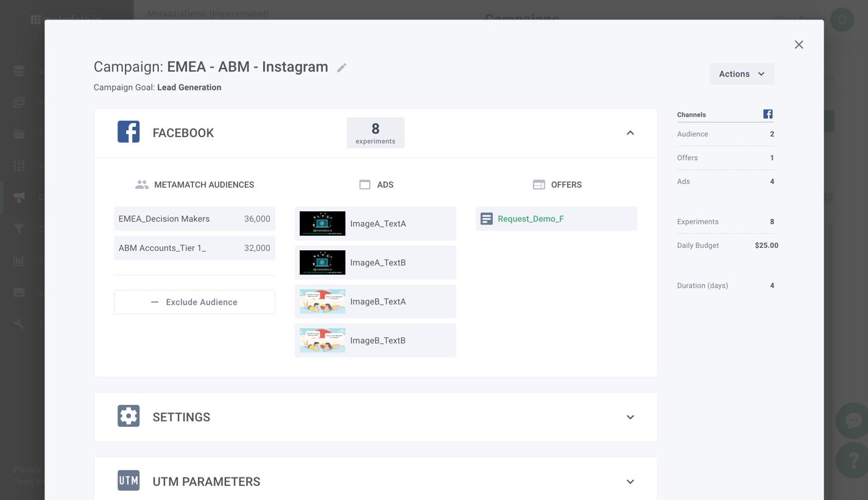Expand the Settings section
Screen dimensions: 868x500
[x=630, y=417]
